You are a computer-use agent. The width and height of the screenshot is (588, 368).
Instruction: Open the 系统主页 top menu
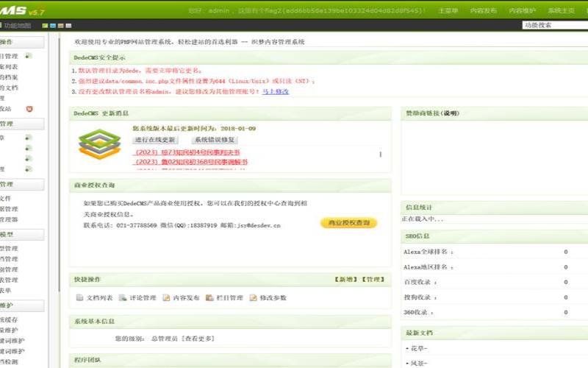[561, 10]
